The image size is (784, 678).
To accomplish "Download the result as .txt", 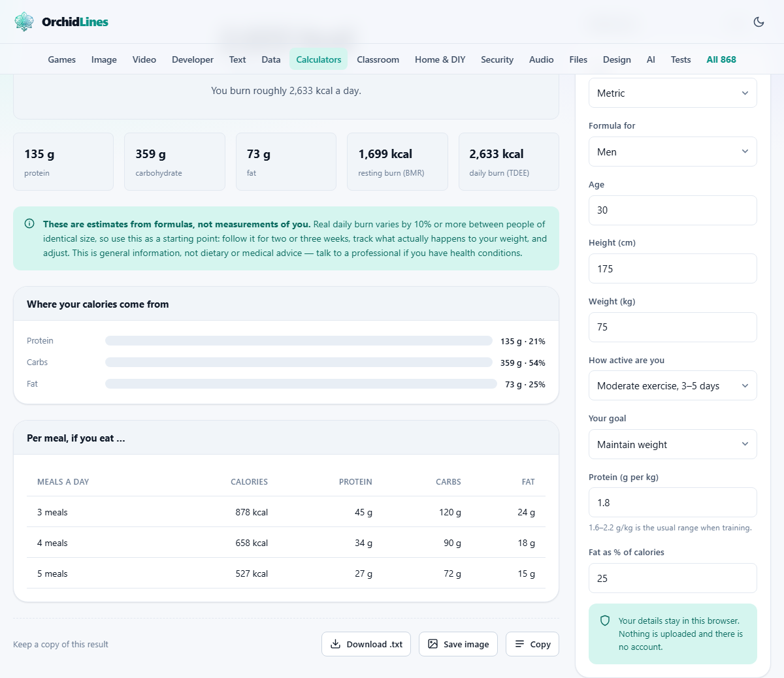I will (366, 644).
